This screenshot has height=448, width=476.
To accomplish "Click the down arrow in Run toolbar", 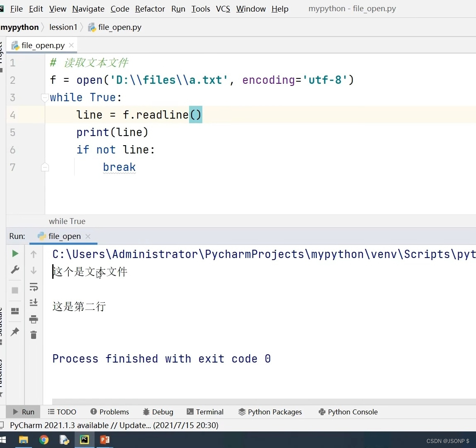I will point(34,270).
